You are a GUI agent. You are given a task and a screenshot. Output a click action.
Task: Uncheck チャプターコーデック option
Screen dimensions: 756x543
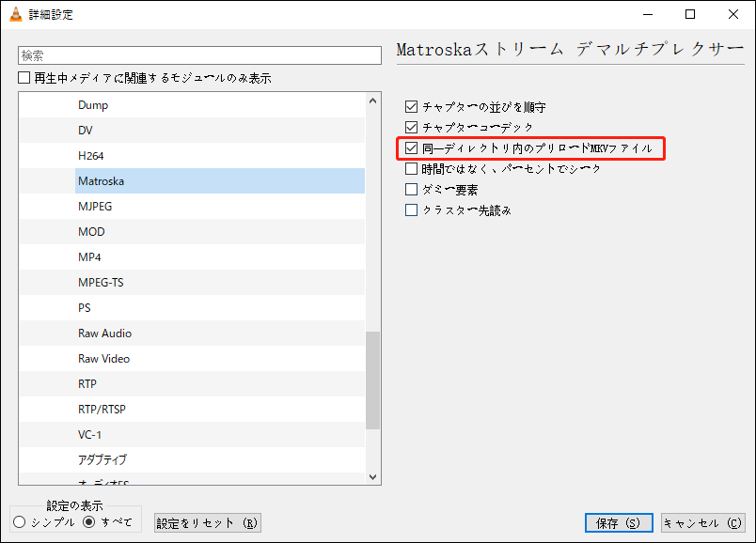pyautogui.click(x=411, y=127)
